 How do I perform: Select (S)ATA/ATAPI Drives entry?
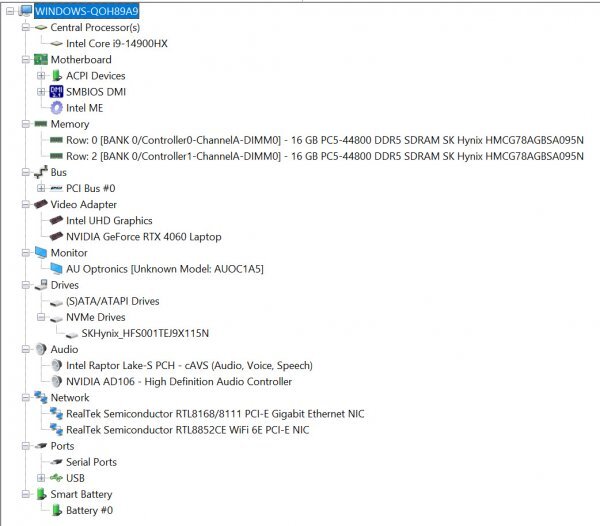[x=112, y=301]
